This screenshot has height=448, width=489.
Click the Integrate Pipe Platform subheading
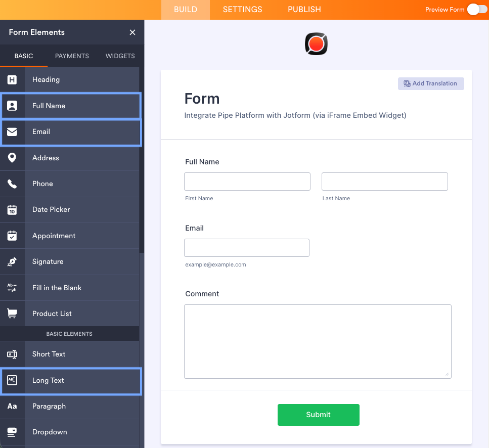[x=295, y=115]
